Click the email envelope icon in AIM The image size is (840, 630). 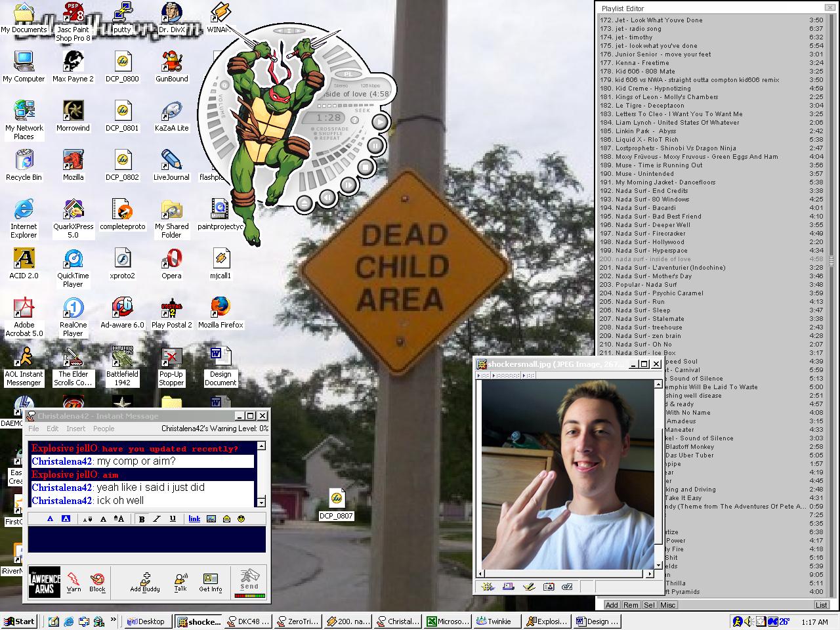[226, 518]
